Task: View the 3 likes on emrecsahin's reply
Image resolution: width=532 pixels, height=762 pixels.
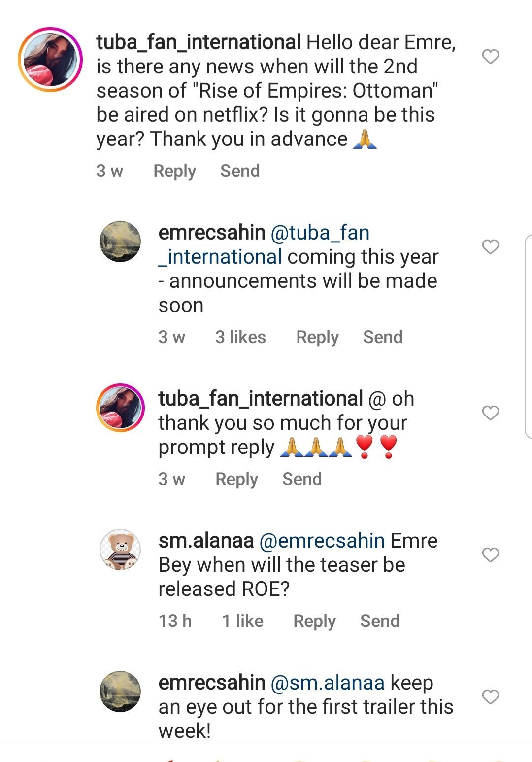Action: click(x=240, y=337)
